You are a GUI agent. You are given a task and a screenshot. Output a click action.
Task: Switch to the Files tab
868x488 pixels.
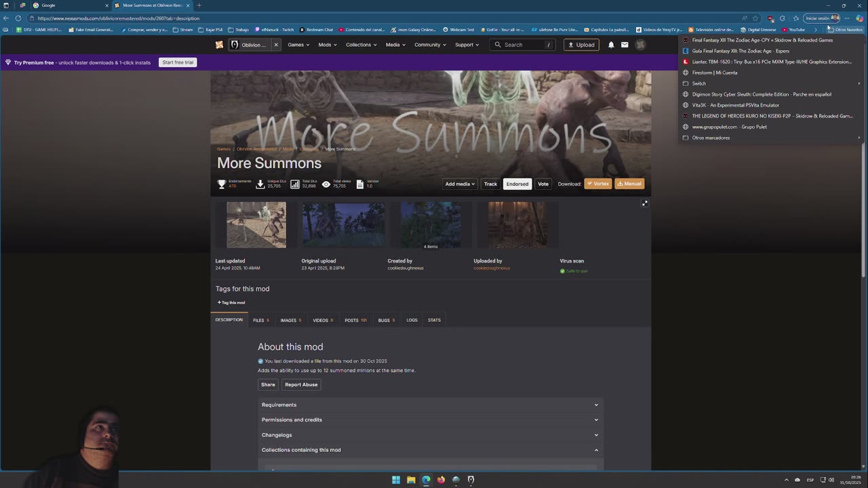point(261,320)
